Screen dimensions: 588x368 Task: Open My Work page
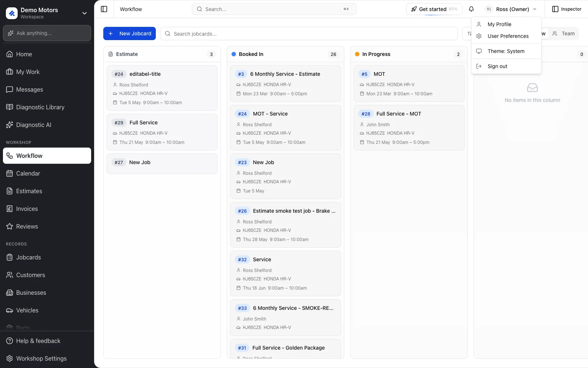pyautogui.click(x=47, y=72)
